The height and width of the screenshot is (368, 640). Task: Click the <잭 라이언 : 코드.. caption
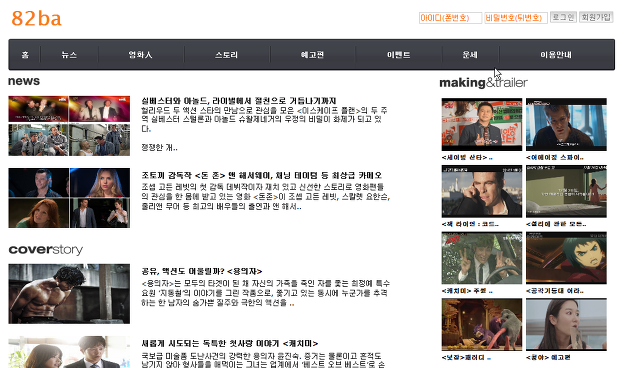pyautogui.click(x=470, y=224)
